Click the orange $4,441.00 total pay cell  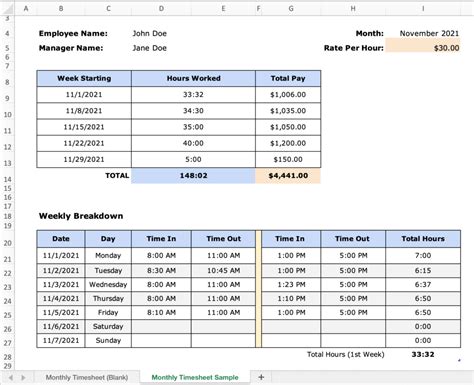[288, 176]
